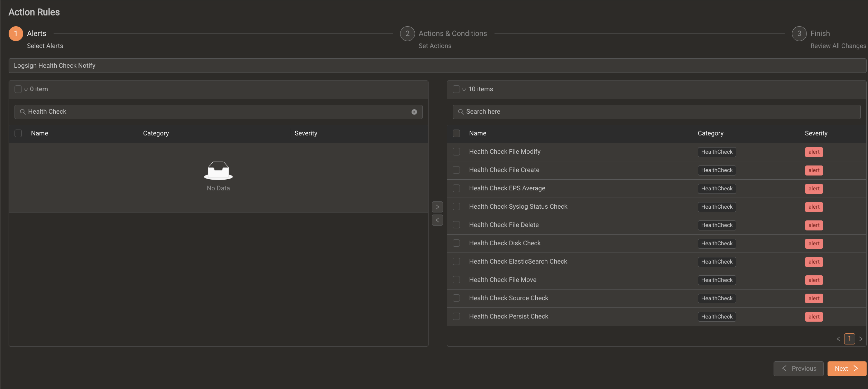Viewport: 868px width, 389px height.
Task: Click the search magnifier in left panel
Action: 23,112
